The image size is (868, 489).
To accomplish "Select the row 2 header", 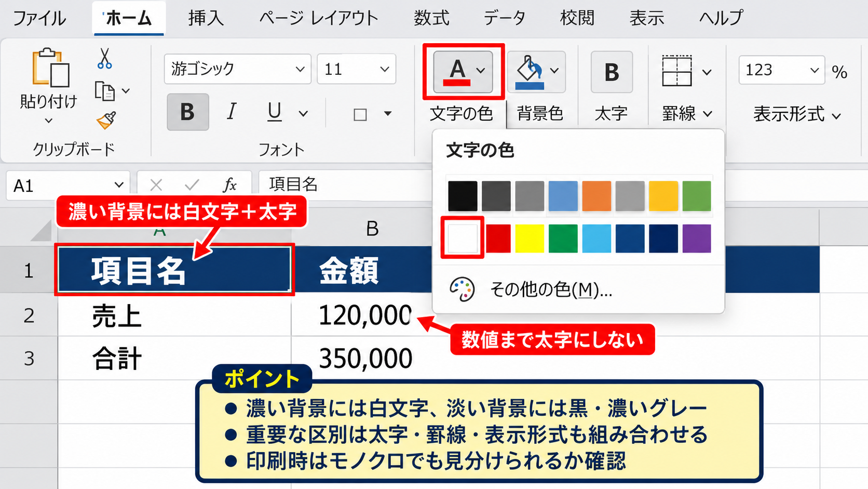I will [x=29, y=315].
